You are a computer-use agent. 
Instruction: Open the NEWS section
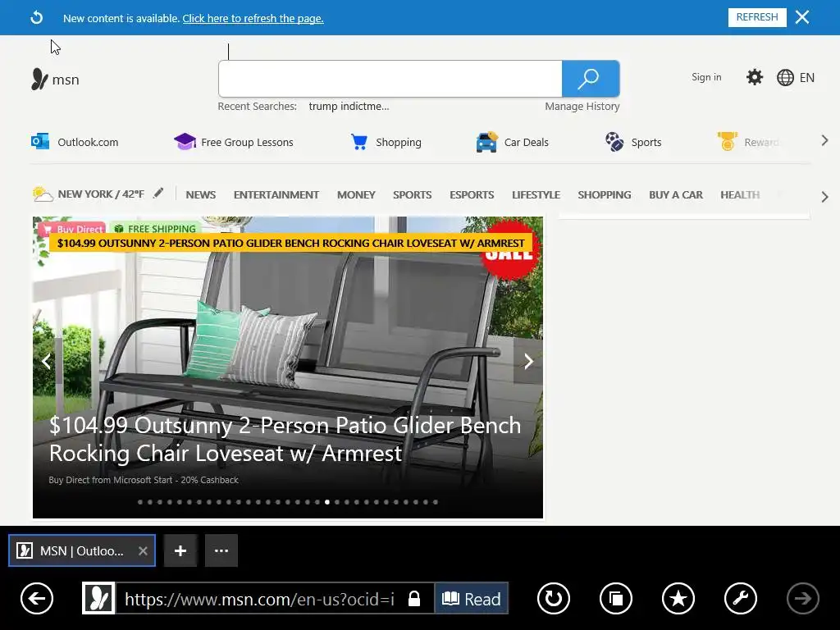(201, 195)
